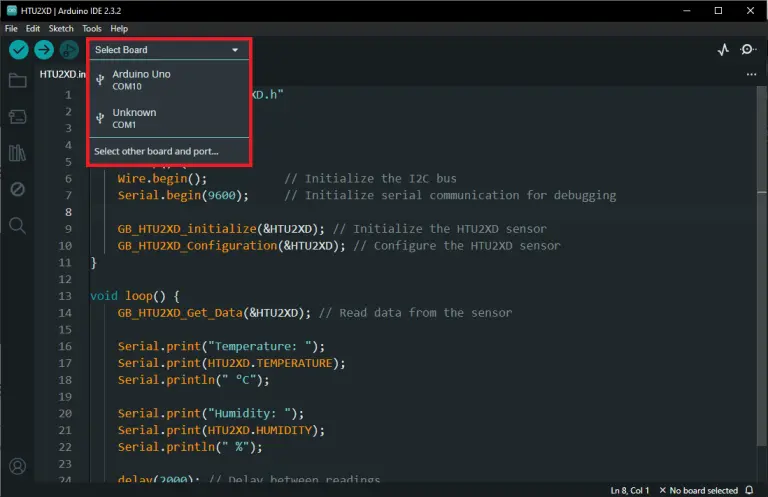Click the USB icon next to Unknown COM1
The image size is (768, 497).
pyautogui.click(x=100, y=118)
